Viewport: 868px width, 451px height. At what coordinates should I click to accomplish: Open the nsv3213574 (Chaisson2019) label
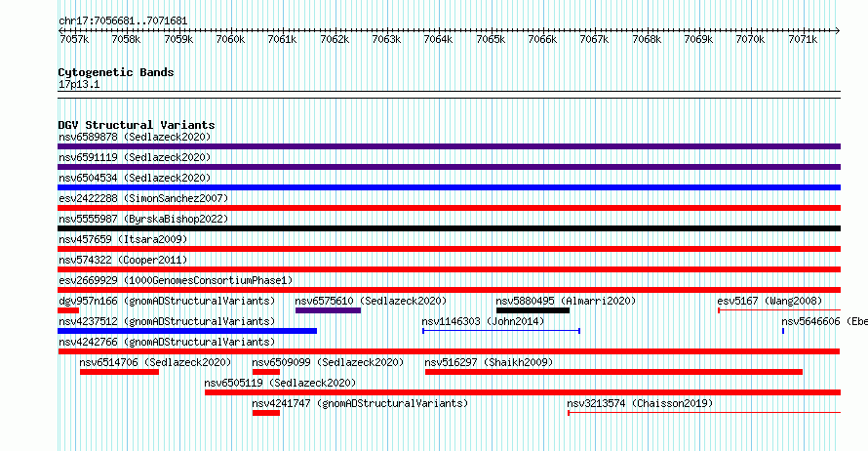click(640, 403)
